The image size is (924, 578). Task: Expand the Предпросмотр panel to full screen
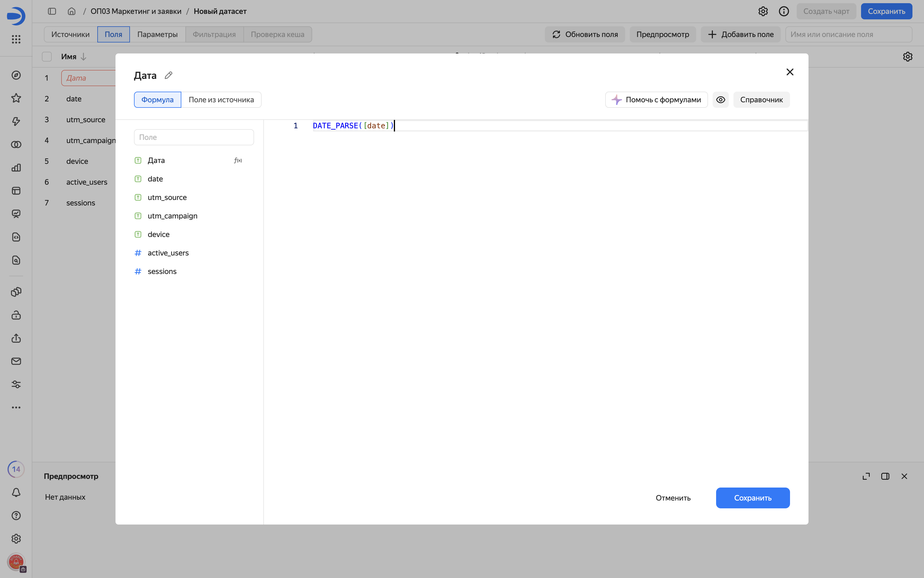(866, 476)
